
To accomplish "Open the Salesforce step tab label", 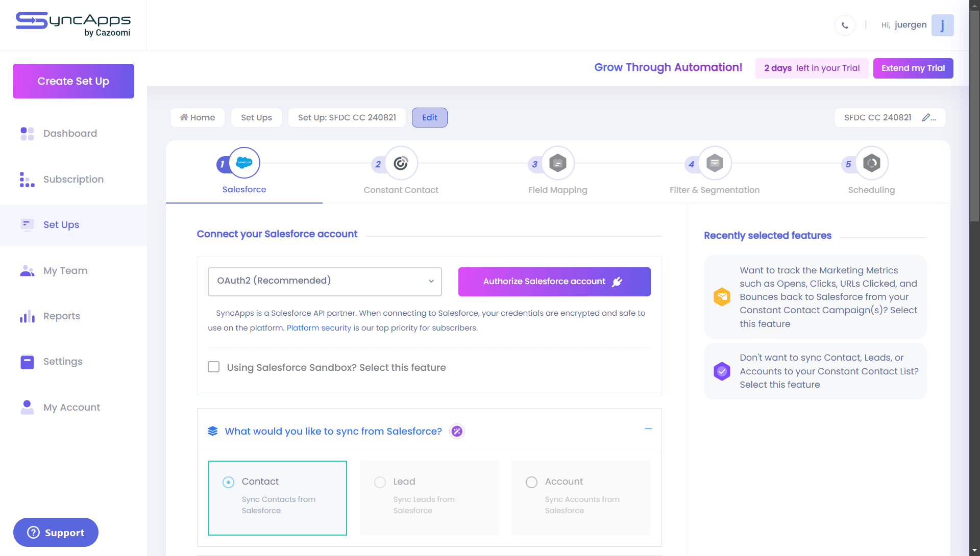I will 244,189.
